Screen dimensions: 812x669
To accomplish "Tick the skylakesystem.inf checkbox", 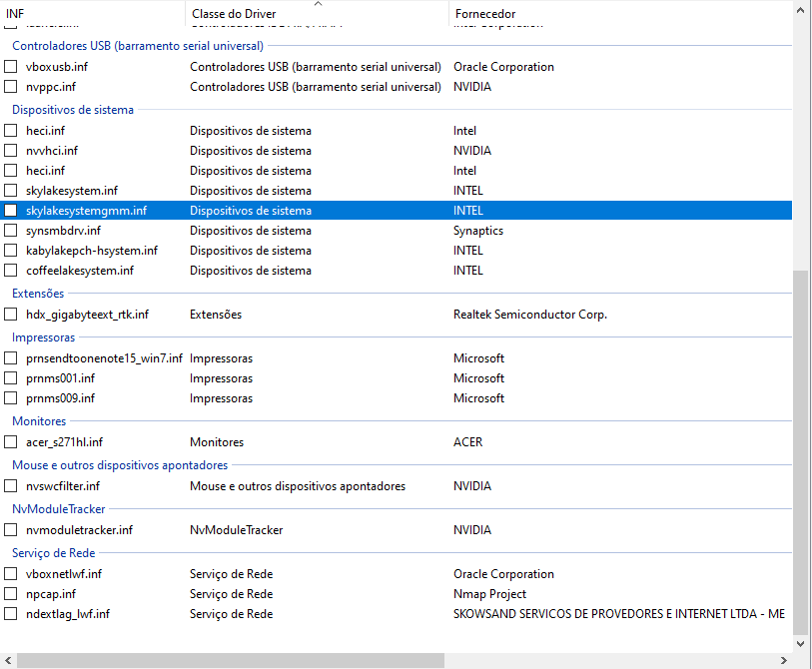I will tap(10, 191).
